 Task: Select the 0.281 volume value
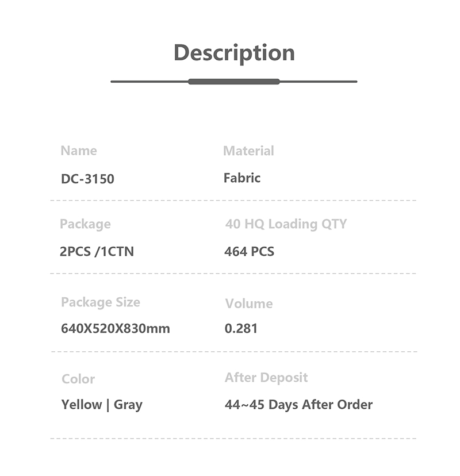(x=241, y=329)
